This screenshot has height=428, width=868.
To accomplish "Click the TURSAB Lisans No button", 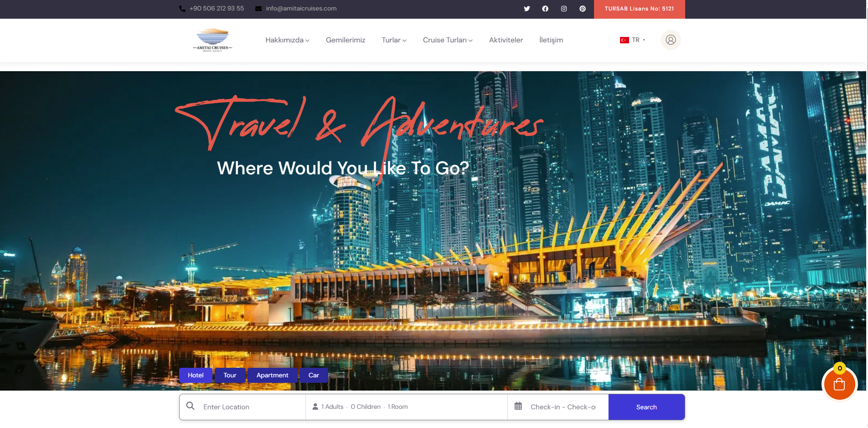I will click(x=639, y=9).
